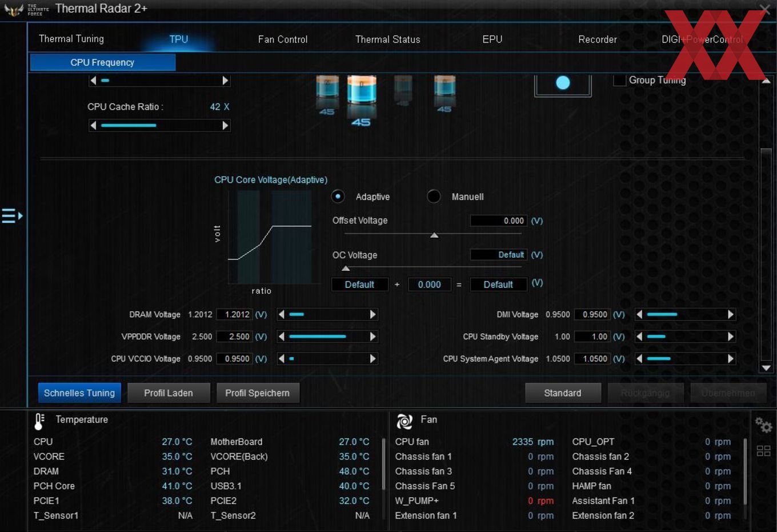Click the CPU VCCIO Voltage input field
This screenshot has width=777, height=532.
point(235,359)
